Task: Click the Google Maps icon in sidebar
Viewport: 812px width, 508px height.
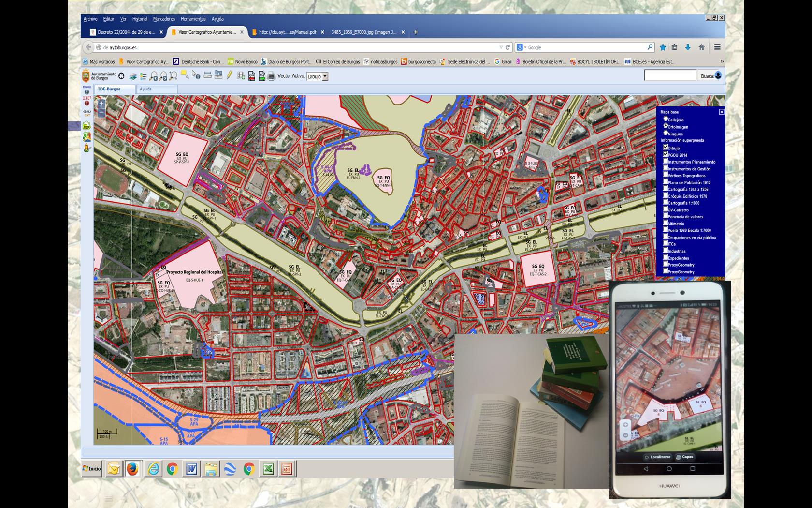Action: coord(87,136)
